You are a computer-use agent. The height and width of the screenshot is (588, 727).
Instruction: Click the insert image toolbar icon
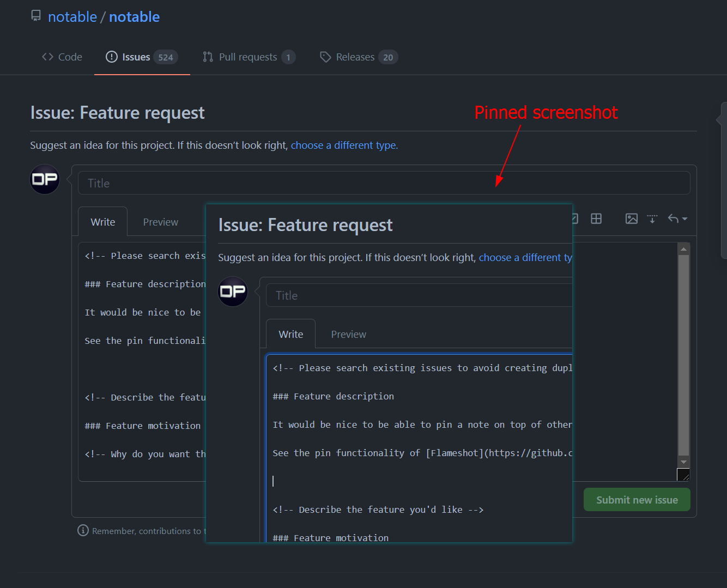pos(632,219)
